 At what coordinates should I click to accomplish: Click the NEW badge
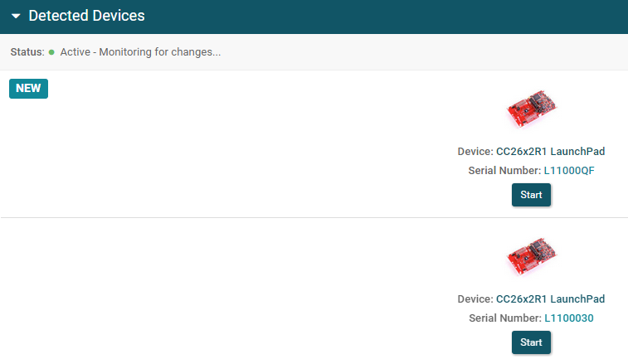(x=28, y=89)
